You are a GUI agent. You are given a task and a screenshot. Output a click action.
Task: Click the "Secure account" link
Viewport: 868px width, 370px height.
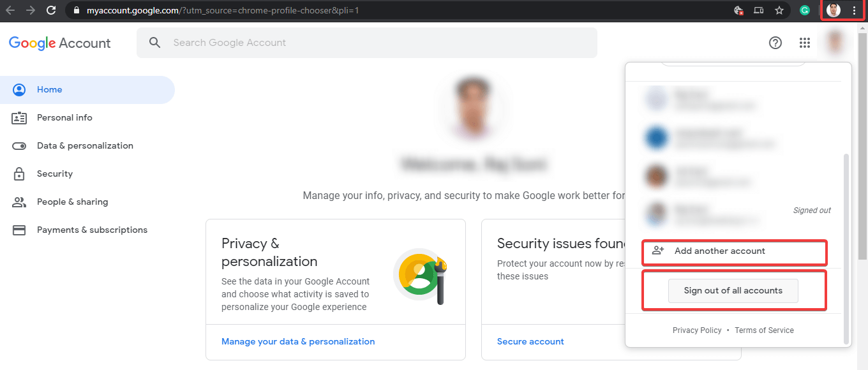coord(530,341)
